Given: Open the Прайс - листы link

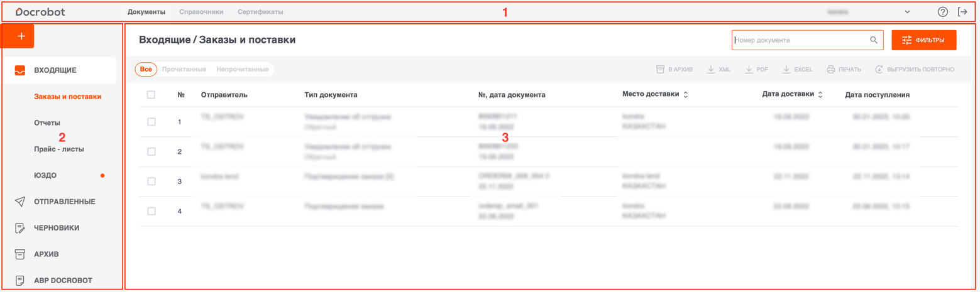Looking at the screenshot, I should (59, 149).
